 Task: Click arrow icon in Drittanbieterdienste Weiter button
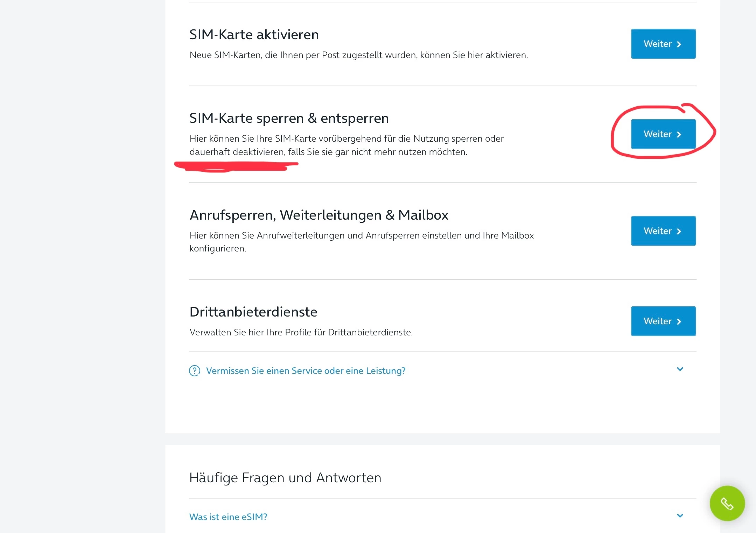click(679, 321)
